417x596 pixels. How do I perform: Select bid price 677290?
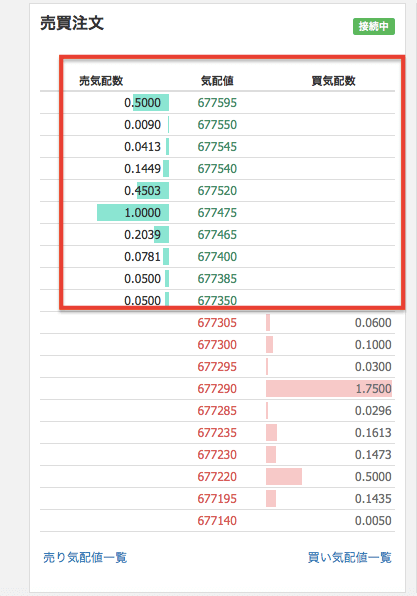(217, 388)
